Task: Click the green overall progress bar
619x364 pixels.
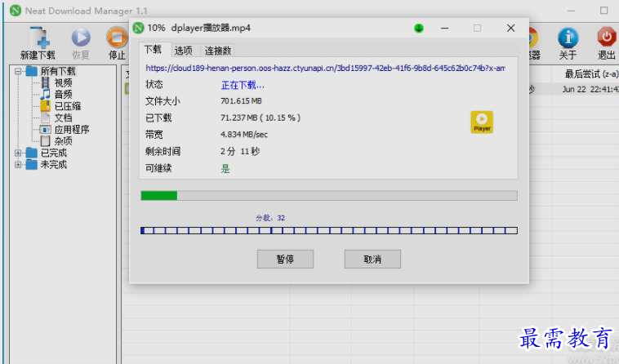Action: click(x=329, y=196)
